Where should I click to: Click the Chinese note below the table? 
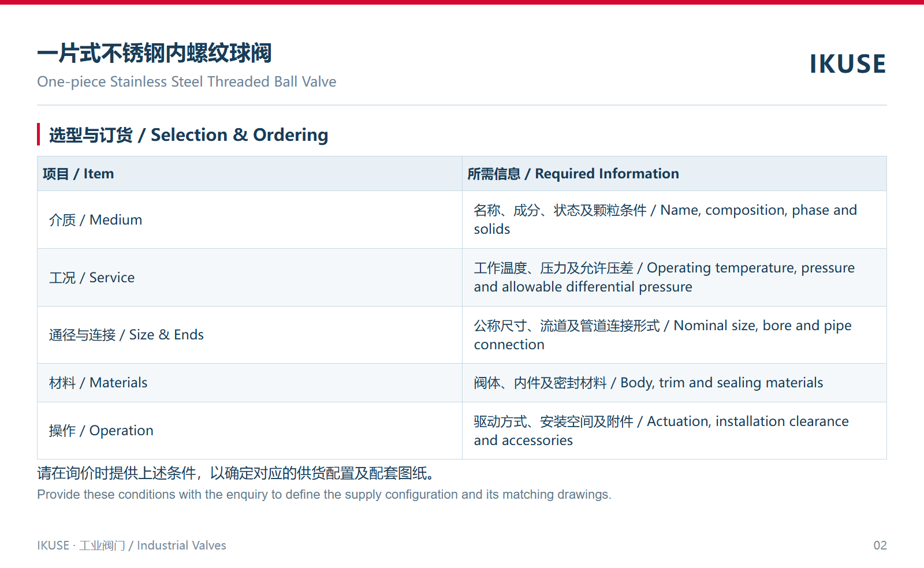tap(237, 473)
